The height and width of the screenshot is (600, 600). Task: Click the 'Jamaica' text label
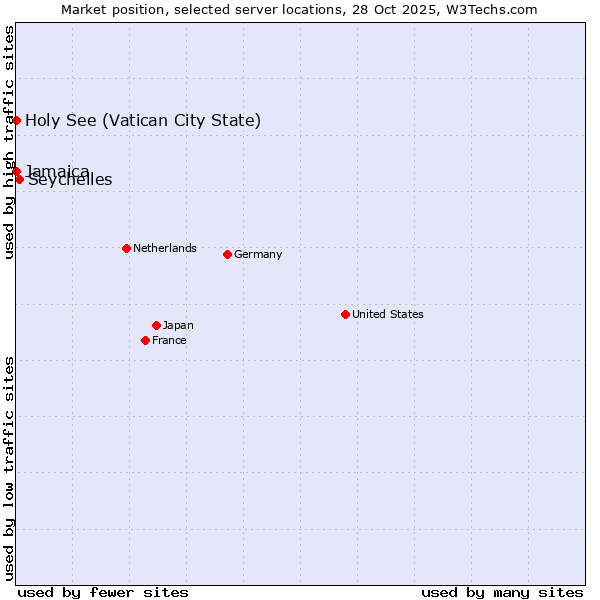coord(58,170)
